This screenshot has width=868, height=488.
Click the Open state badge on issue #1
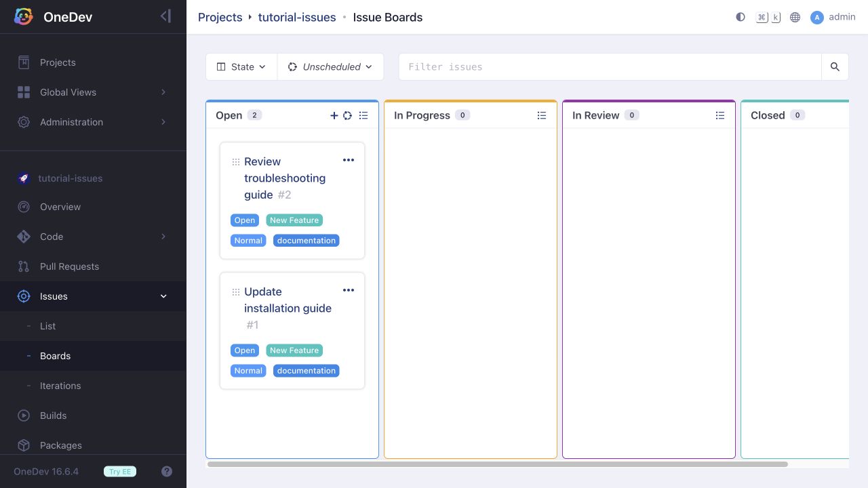[x=245, y=350]
